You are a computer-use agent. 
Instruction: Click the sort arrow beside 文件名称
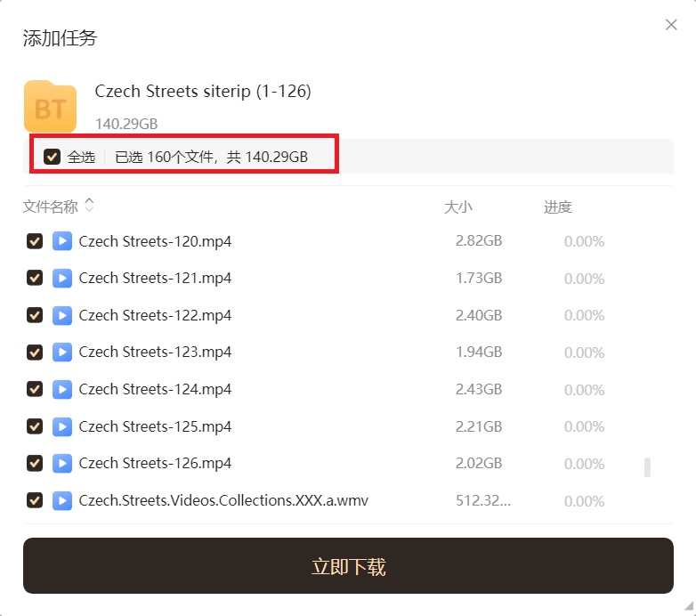click(x=89, y=207)
